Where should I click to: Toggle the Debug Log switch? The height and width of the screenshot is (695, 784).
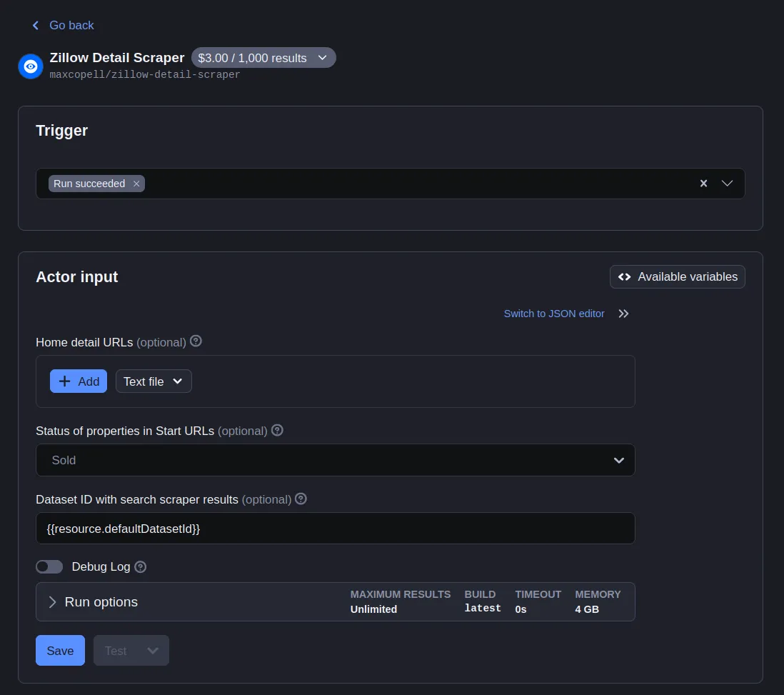coord(49,566)
